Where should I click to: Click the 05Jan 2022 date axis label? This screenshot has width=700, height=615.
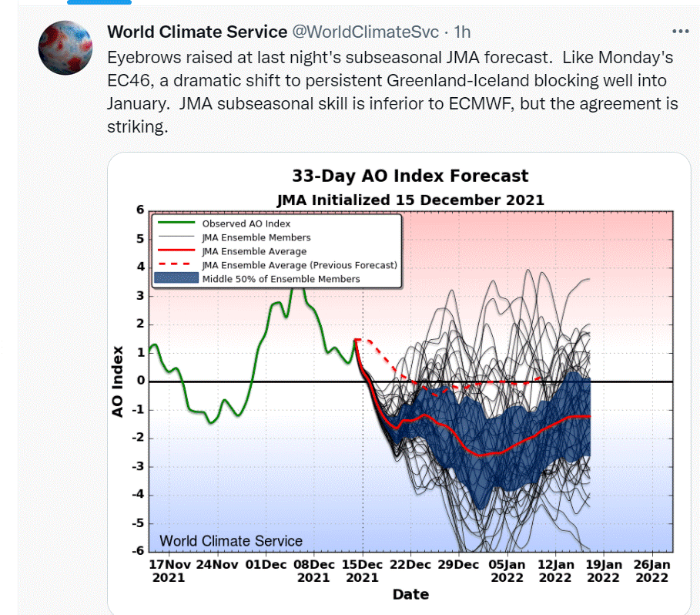click(507, 571)
